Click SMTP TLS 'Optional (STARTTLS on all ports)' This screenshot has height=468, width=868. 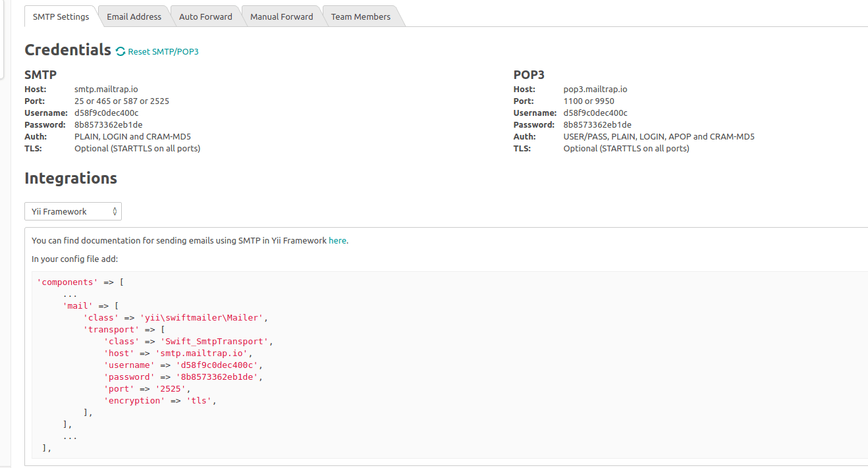pyautogui.click(x=137, y=148)
